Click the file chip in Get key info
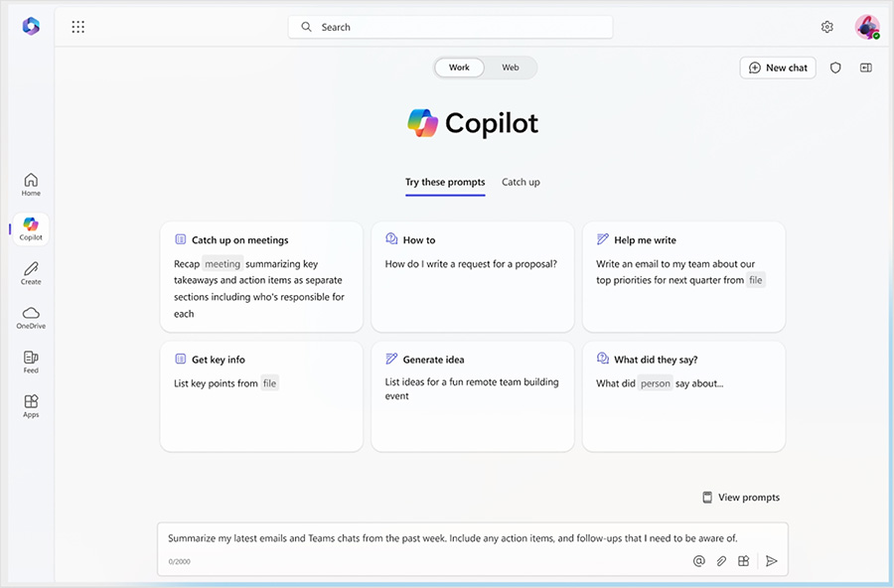Viewport: 894px width, 588px height. coord(269,383)
